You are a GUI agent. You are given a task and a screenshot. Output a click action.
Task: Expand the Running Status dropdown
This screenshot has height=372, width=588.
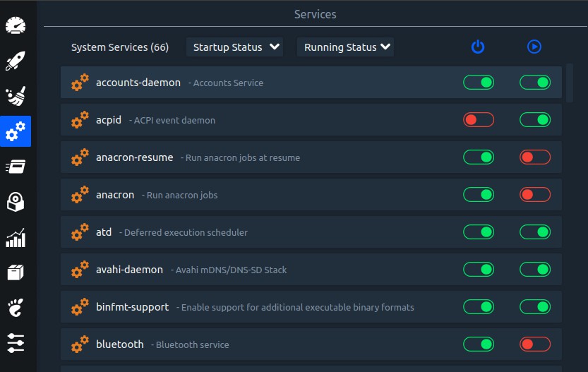click(345, 47)
